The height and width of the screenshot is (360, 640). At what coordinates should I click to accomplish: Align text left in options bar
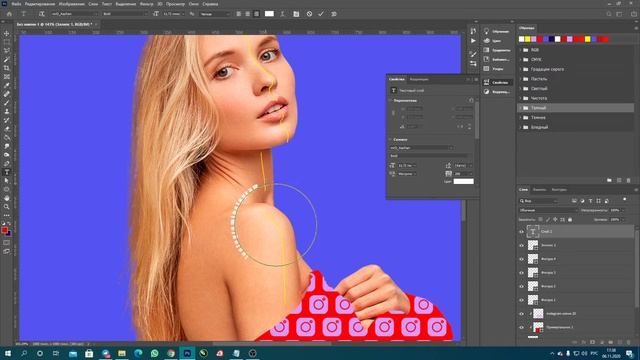coord(239,14)
